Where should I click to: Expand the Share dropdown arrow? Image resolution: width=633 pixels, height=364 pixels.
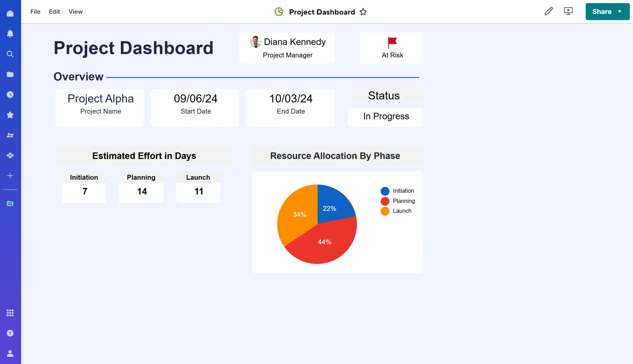[x=620, y=12]
